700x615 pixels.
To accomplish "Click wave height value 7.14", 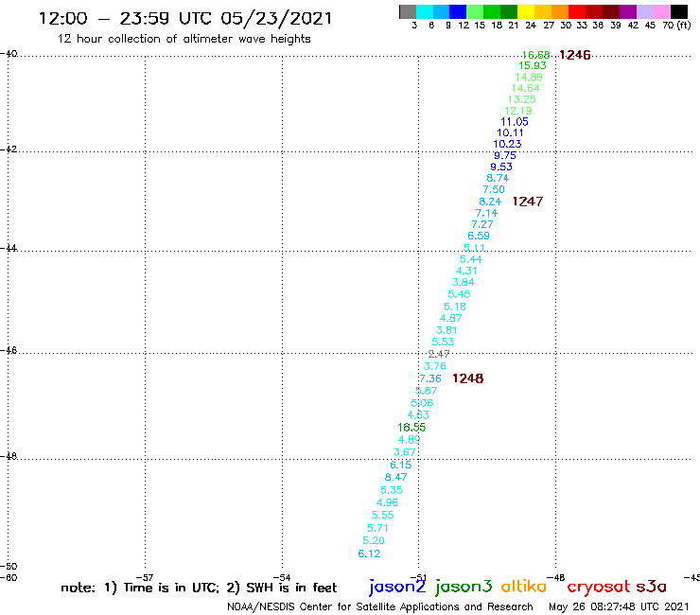I will click(x=486, y=214).
